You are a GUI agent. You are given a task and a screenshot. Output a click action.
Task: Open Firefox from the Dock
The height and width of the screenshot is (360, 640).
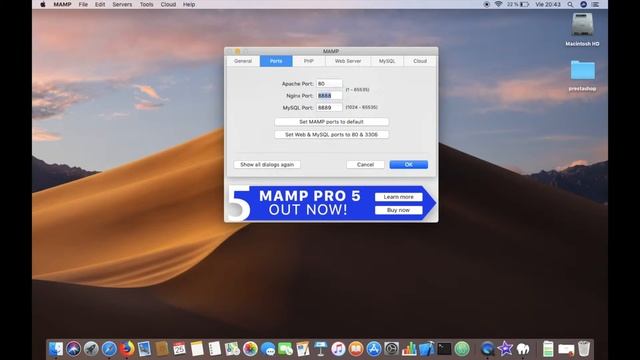127,349
